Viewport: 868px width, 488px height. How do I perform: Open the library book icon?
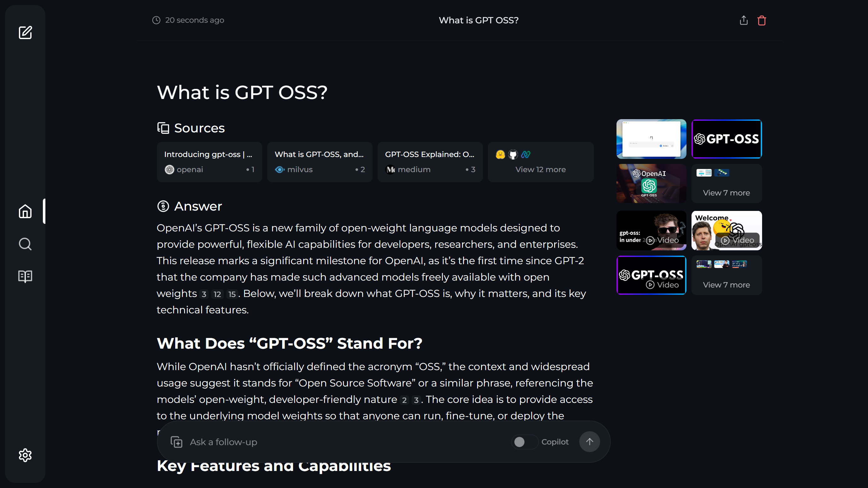(25, 276)
